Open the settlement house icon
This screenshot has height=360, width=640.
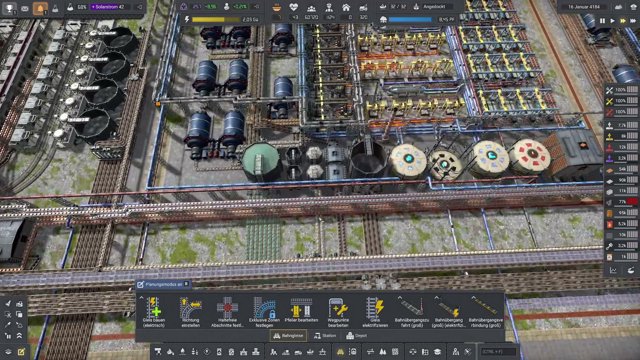[x=346, y=7]
